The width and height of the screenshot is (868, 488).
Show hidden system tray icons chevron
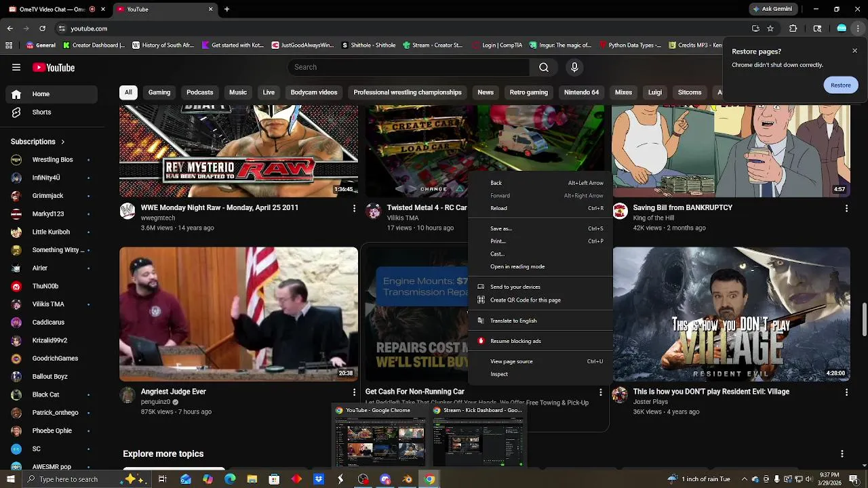(x=745, y=479)
